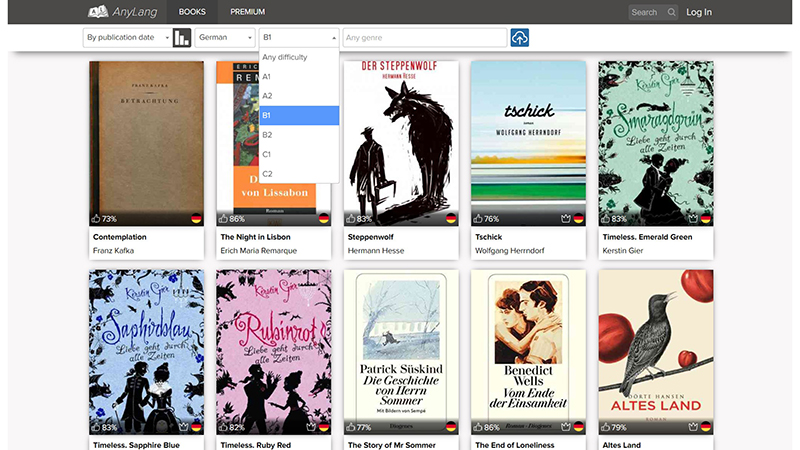
Task: Click German flag on Night in Lisbon cover
Action: click(x=323, y=218)
